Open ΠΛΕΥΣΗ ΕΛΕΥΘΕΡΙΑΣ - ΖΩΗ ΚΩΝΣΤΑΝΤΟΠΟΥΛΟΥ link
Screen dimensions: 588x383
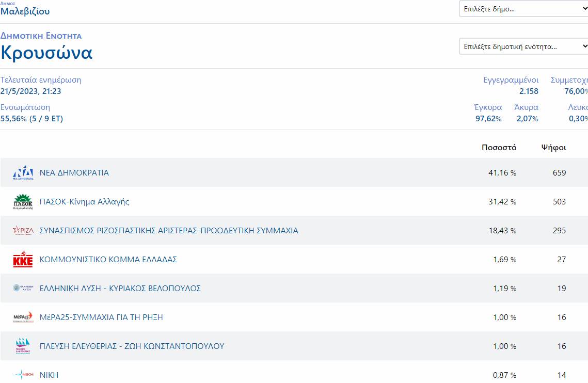pyautogui.click(x=132, y=346)
